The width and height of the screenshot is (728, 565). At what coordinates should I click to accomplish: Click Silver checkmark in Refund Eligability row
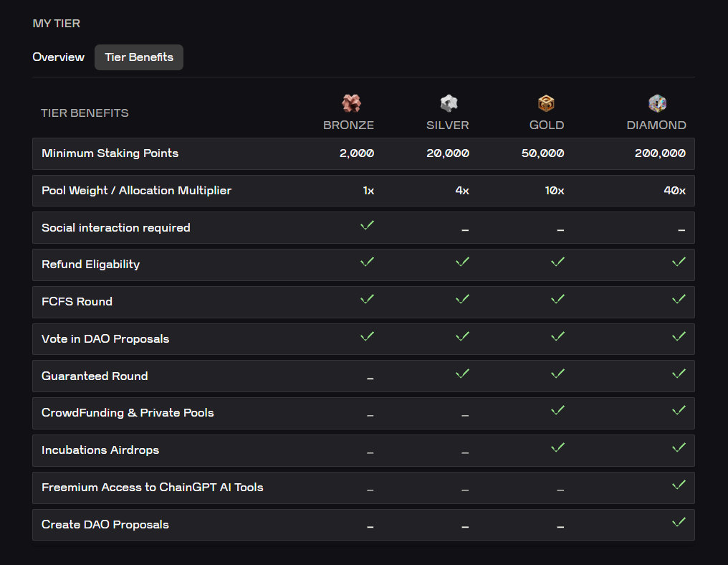462,262
